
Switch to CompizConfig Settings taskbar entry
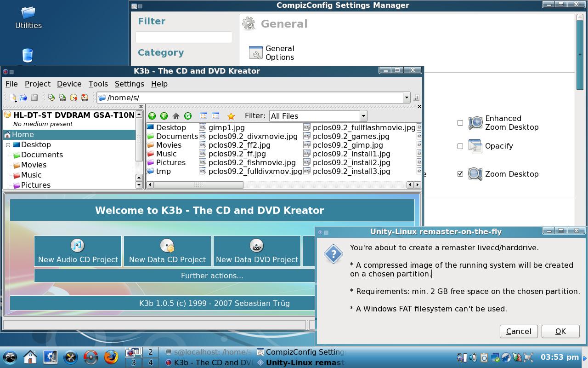pos(300,352)
